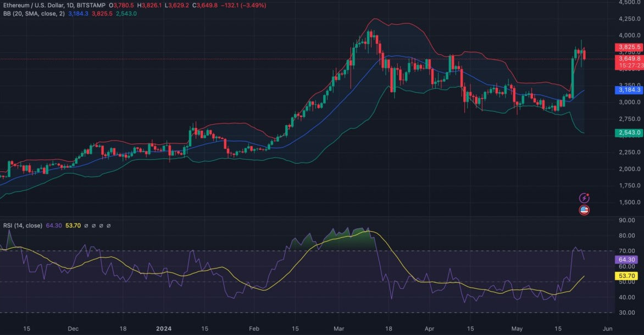This screenshot has height=335, width=644.
Task: Click the yellow 53.70 RSI scale tag
Action: (x=627, y=276)
